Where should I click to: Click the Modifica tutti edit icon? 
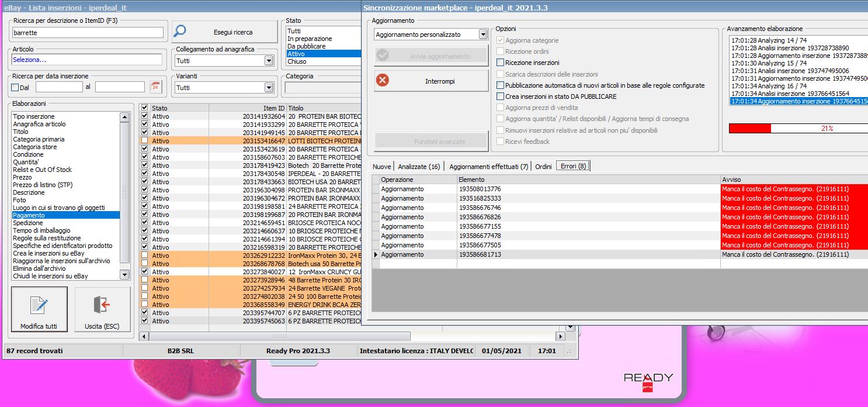click(x=39, y=305)
